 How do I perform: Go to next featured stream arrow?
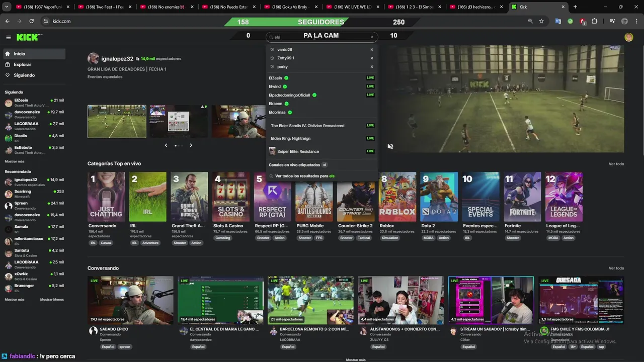(191, 145)
